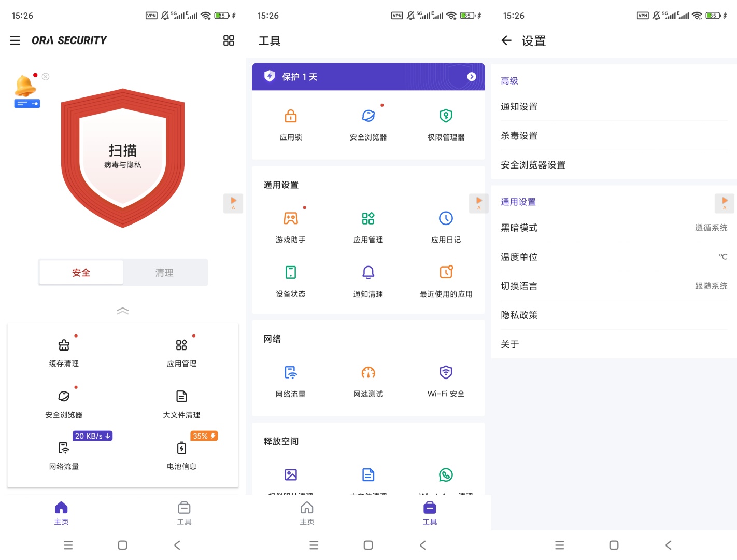Image resolution: width=737 pixels, height=560 pixels.
Task: Open the 工具 tab in bottom navigation
Action: (184, 513)
